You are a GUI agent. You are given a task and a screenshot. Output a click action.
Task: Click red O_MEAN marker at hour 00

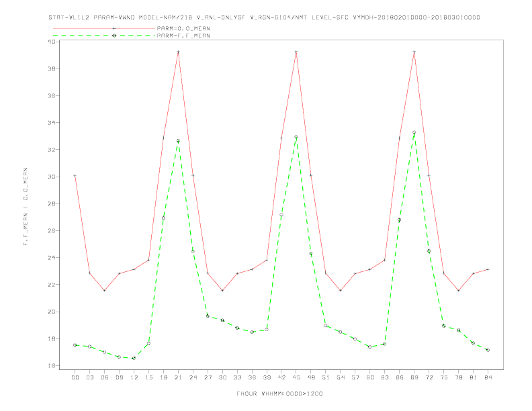[75, 176]
